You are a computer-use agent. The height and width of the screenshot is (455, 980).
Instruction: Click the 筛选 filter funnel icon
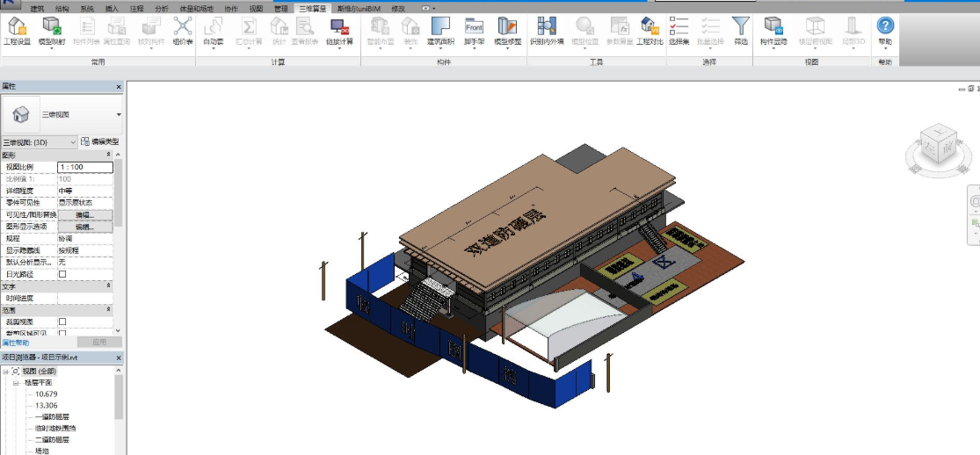(x=741, y=26)
